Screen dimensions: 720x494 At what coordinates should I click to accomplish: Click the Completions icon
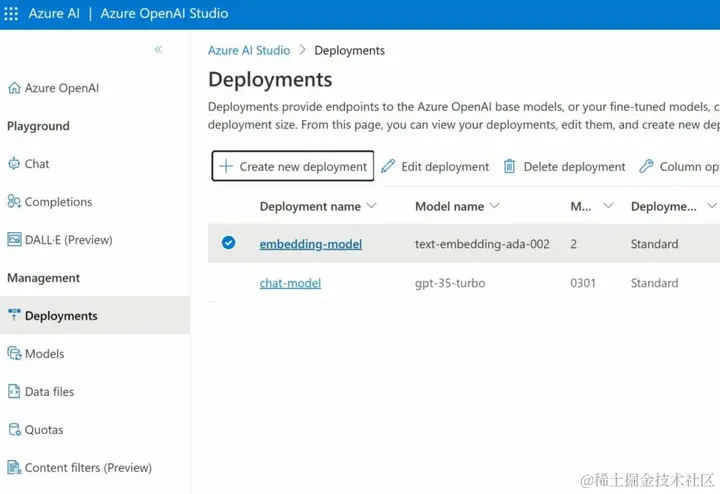(14, 201)
